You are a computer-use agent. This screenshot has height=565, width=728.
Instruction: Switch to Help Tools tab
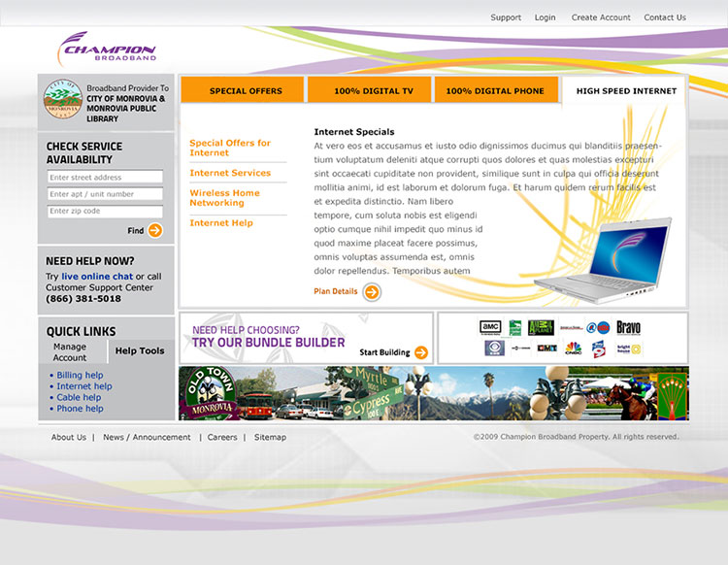point(140,351)
